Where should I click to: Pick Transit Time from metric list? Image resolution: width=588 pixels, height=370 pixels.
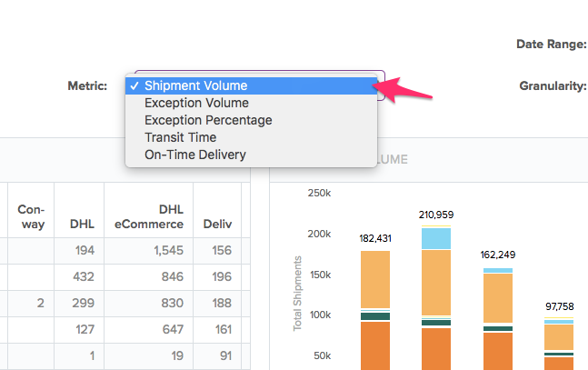pos(251,137)
